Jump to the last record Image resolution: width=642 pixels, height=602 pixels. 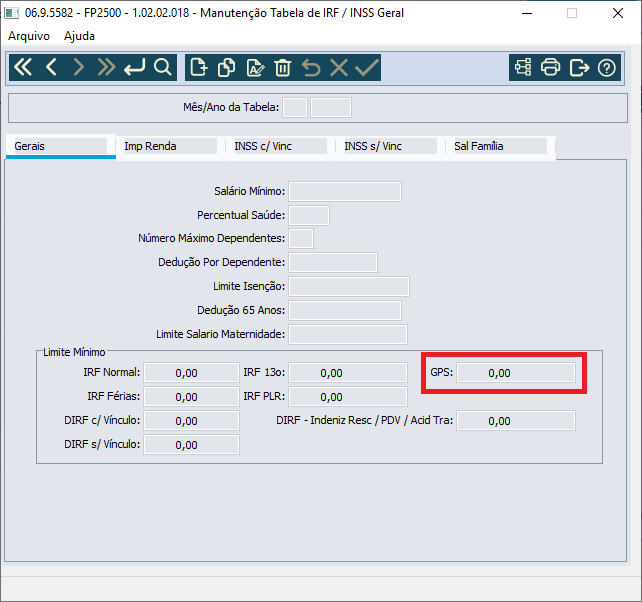click(106, 67)
